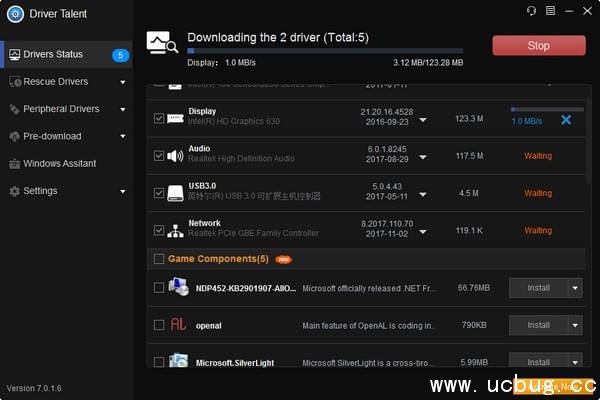Install the openal component
600x400 pixels.
tap(538, 325)
